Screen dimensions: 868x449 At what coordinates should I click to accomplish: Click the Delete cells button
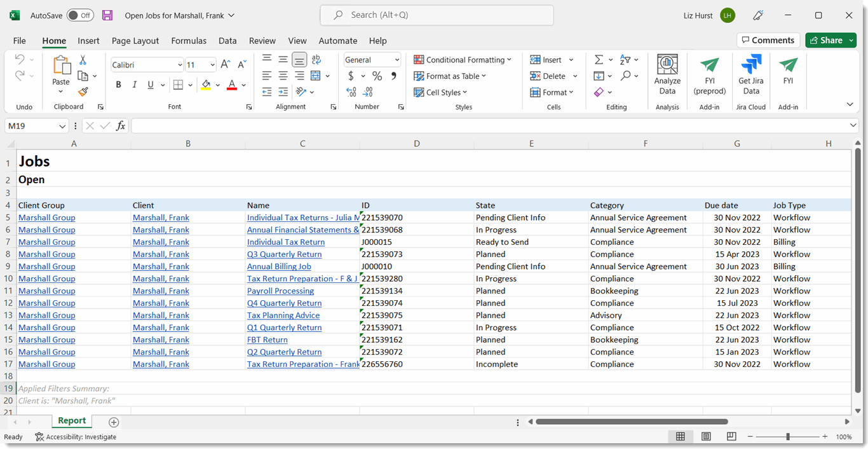(548, 76)
